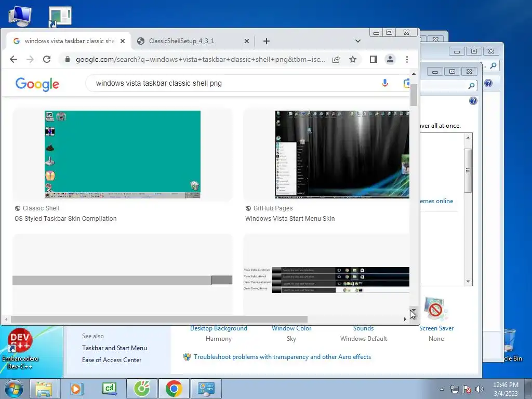This screenshot has width=532, height=399.
Task: Click the Chrome horizontal scrollbar thumb
Action: [159, 320]
